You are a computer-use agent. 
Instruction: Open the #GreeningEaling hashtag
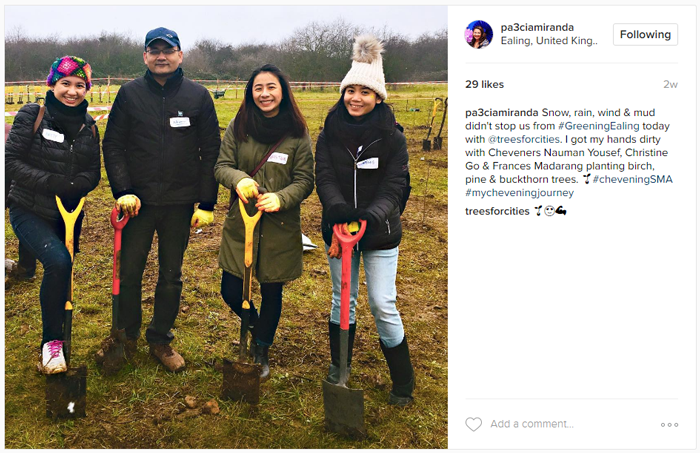coord(599,126)
